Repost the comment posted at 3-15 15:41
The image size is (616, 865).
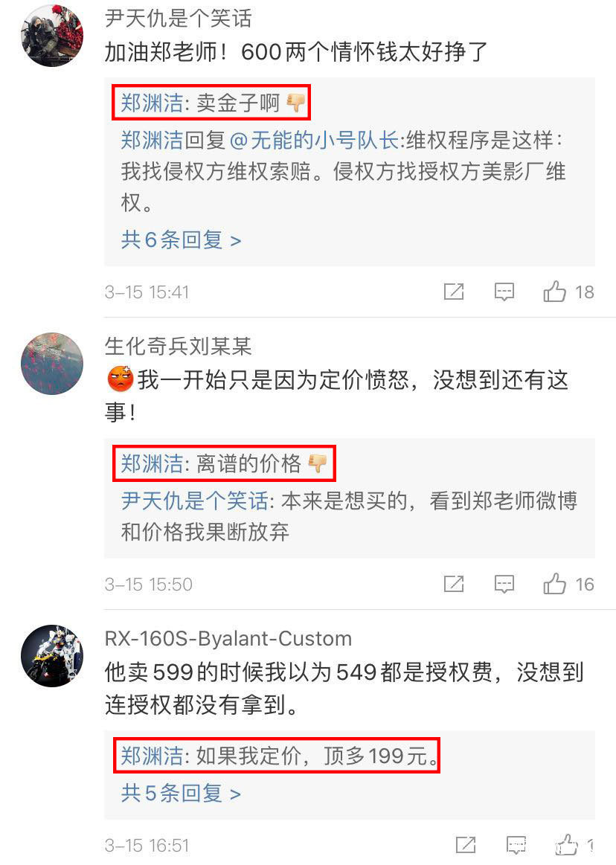click(x=454, y=292)
